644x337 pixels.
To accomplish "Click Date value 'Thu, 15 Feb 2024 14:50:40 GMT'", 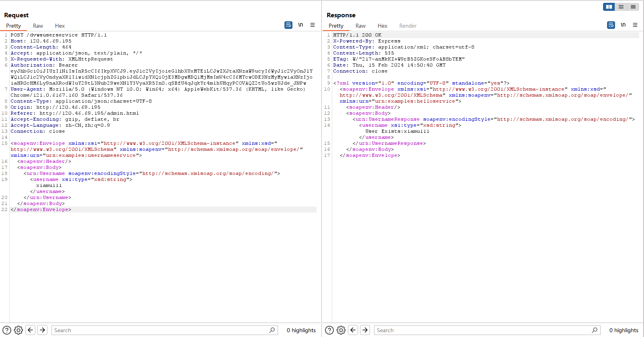I will click(399, 65).
